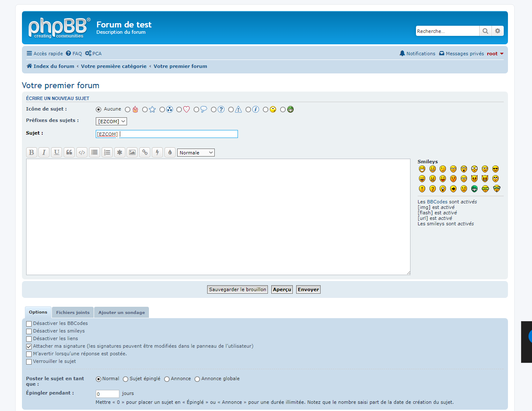Insert code block BBCode button
Viewport: 532px width, 411px height.
pos(82,152)
